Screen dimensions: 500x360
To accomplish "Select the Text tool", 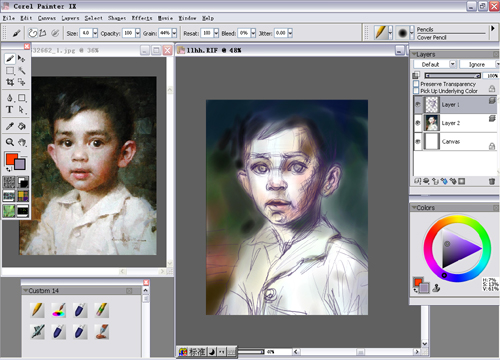I will click(x=10, y=110).
